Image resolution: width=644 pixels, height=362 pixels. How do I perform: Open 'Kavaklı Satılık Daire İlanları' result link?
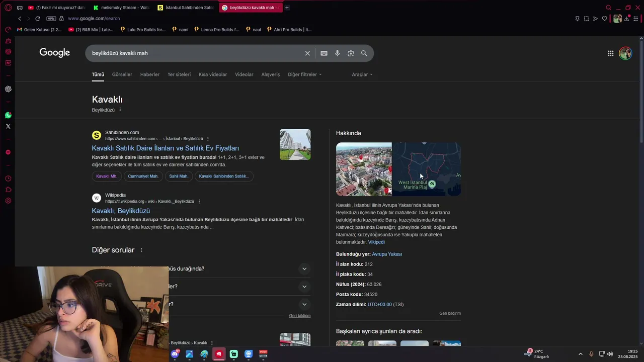coord(165,148)
